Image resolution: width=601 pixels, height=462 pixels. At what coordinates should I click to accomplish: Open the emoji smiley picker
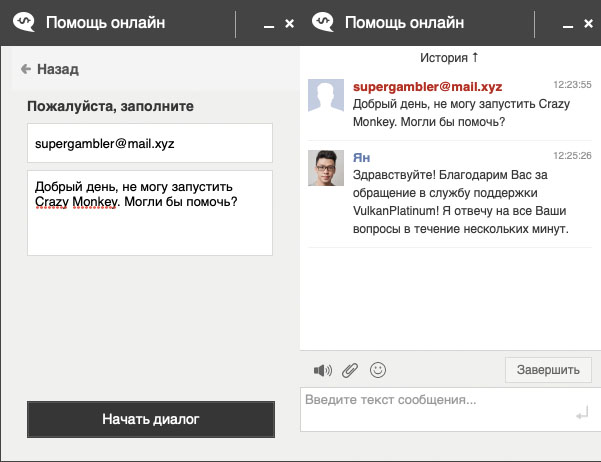point(378,370)
